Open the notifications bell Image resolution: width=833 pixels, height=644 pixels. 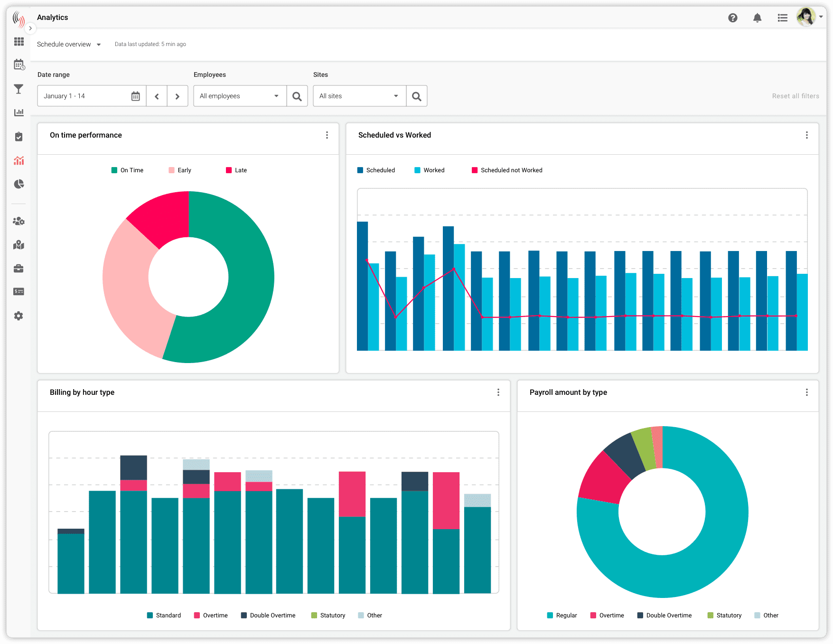[x=758, y=17]
